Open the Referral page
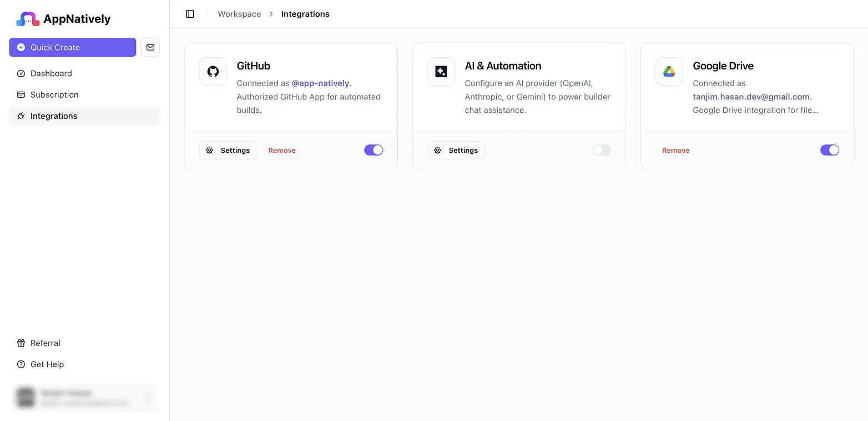This screenshot has width=868, height=421. 84,343
